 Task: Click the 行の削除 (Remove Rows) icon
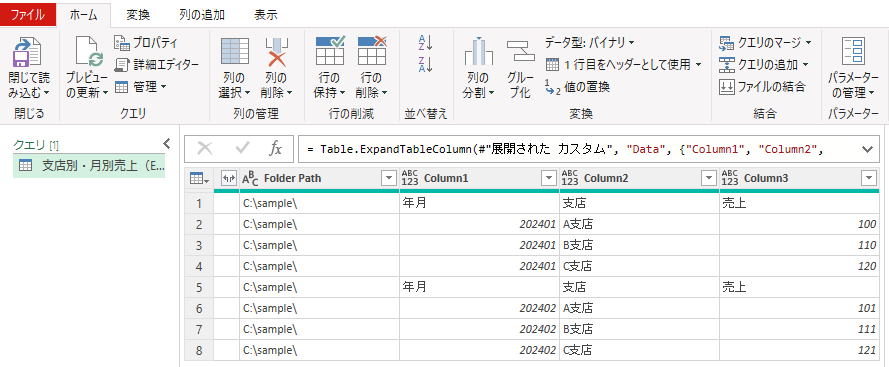coord(372,52)
